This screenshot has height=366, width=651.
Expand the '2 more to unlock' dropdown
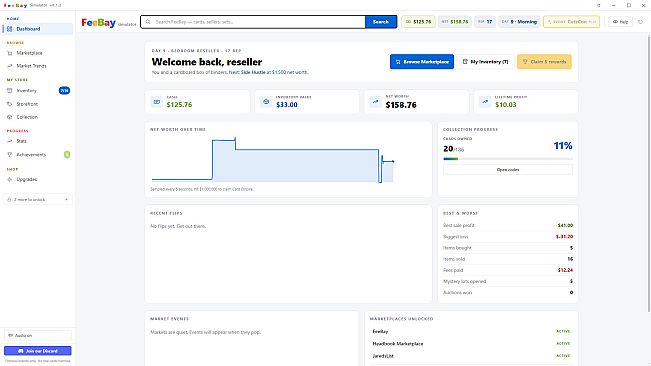[x=38, y=200]
